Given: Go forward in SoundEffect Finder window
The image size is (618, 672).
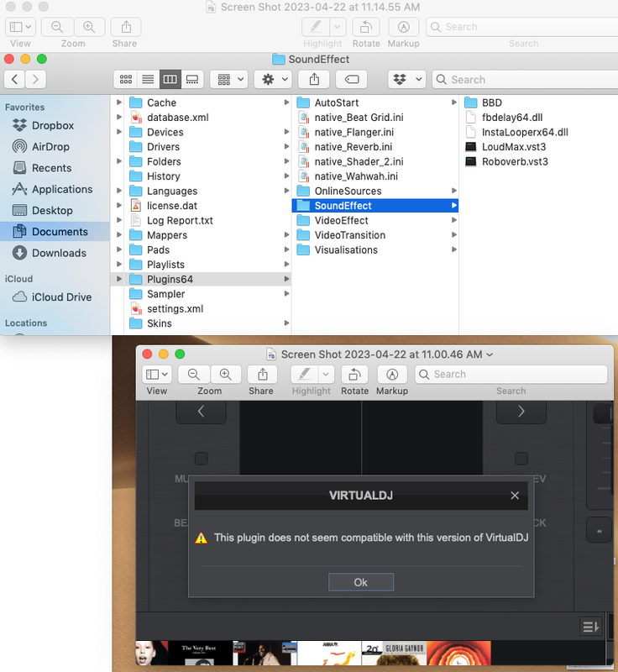Looking at the screenshot, I should pyautogui.click(x=35, y=79).
